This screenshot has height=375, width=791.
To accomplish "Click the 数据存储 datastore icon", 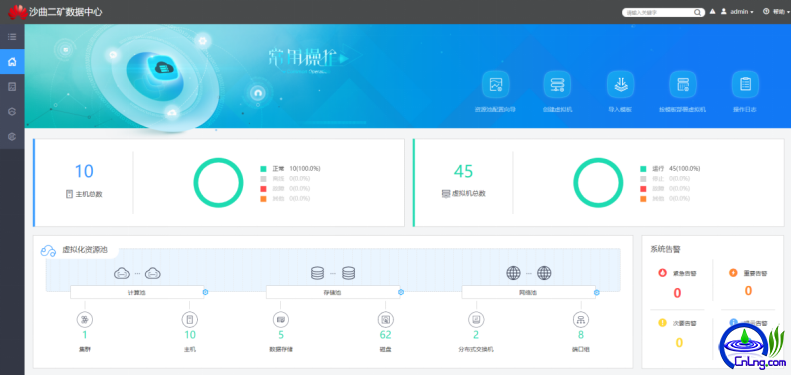I will 281,319.
